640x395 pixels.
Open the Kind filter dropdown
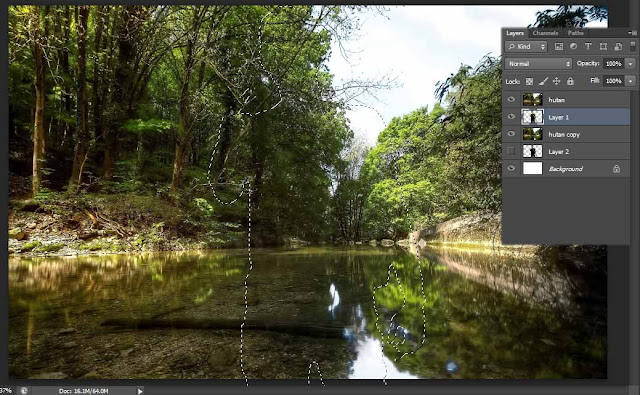click(526, 47)
